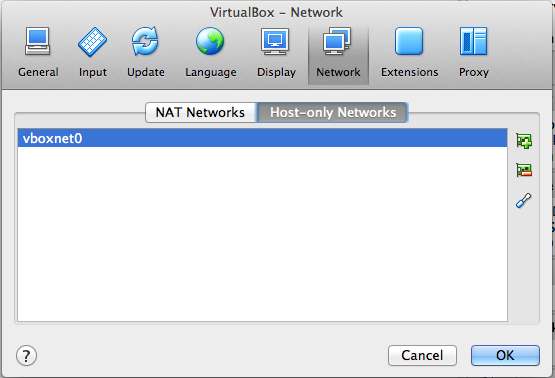Screen dimensions: 555x378
Task: Open the Extensions preferences icon
Action: pyautogui.click(x=409, y=41)
